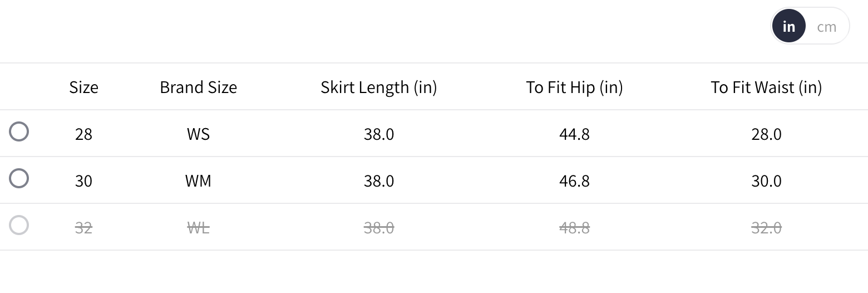Click the skirt length in the WS row

pos(378,134)
